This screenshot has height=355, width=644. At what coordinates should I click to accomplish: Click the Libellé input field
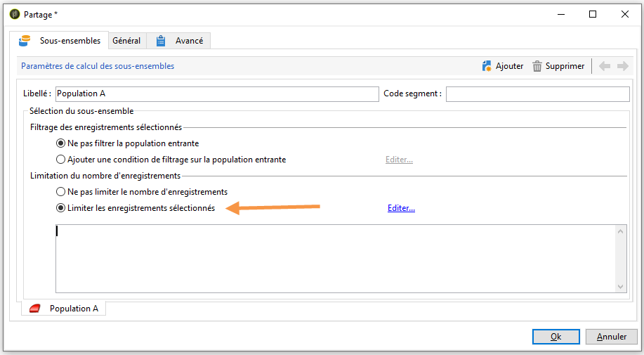pyautogui.click(x=217, y=93)
